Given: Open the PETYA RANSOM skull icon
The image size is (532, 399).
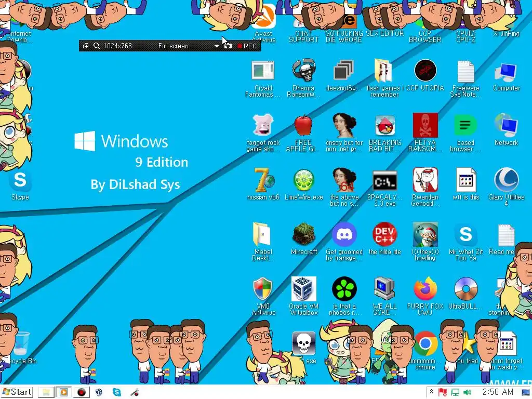Looking at the screenshot, I should pos(425,125).
